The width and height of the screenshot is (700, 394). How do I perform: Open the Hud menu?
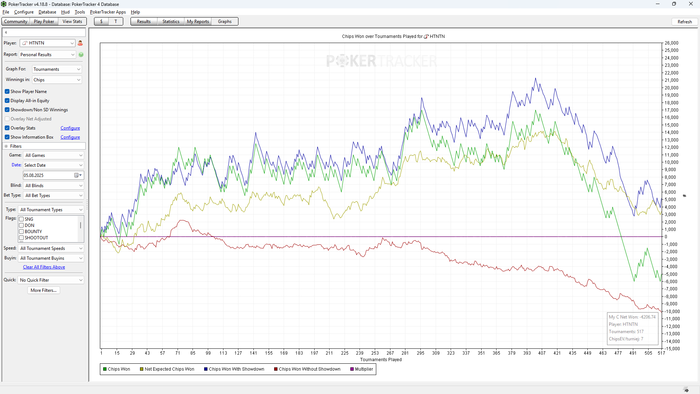[65, 12]
